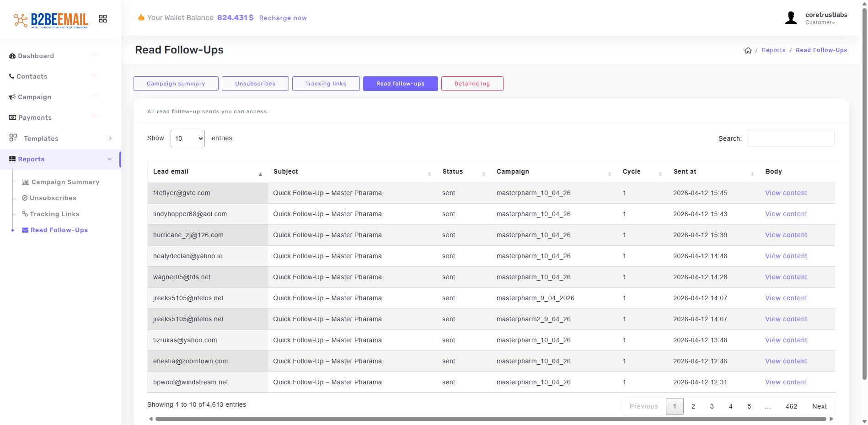The image size is (868, 425).
Task: Click the Search input field
Action: click(x=790, y=138)
